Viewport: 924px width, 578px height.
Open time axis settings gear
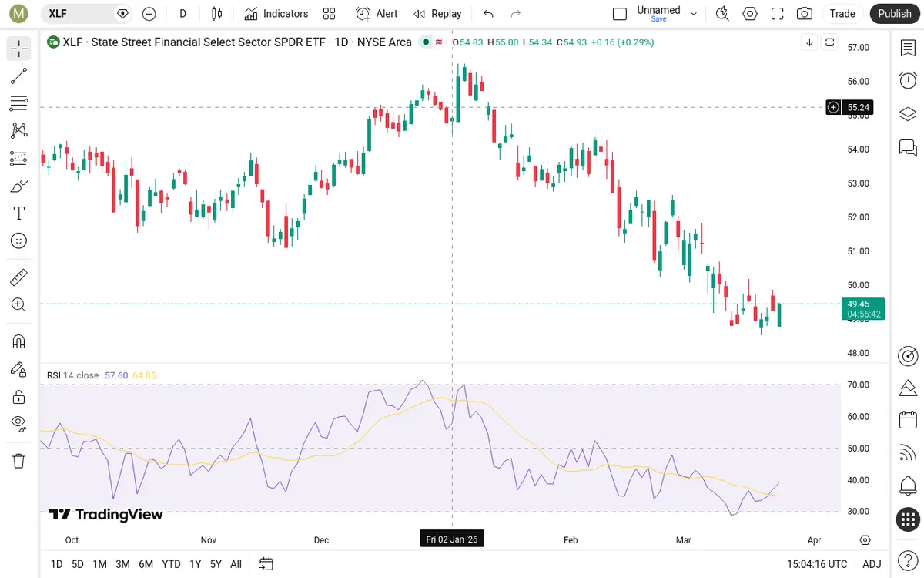coord(865,540)
